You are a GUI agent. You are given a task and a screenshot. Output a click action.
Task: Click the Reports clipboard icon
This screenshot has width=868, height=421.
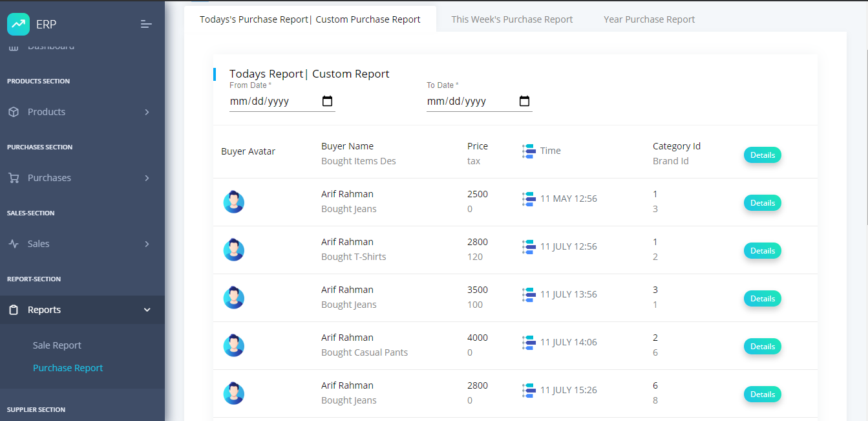click(x=14, y=310)
